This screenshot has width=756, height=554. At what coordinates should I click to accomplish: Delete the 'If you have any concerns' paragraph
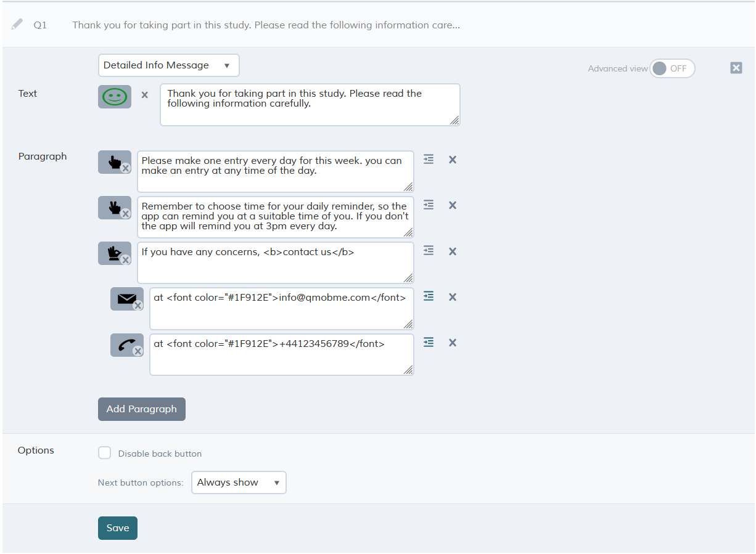453,251
